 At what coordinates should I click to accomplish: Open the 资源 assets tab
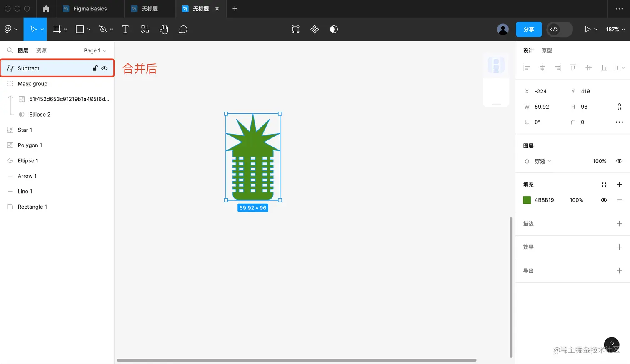click(41, 50)
